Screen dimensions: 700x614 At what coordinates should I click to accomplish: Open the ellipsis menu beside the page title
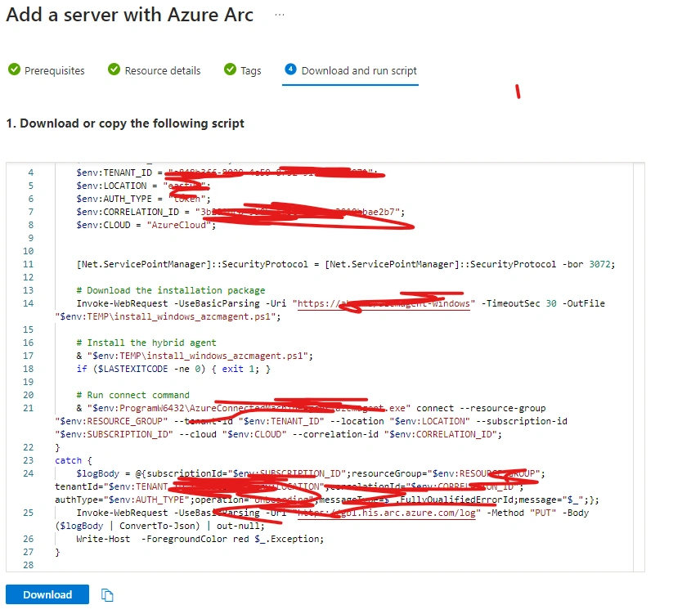coord(280,15)
